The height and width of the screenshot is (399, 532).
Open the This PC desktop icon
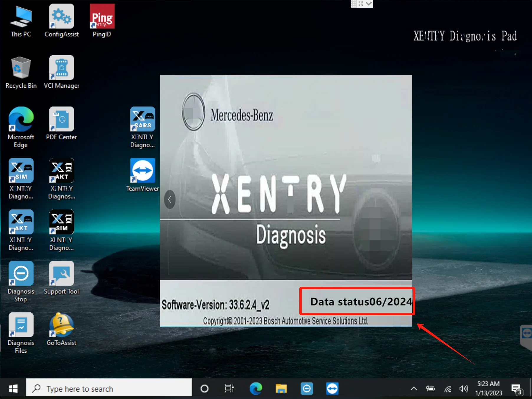21,21
